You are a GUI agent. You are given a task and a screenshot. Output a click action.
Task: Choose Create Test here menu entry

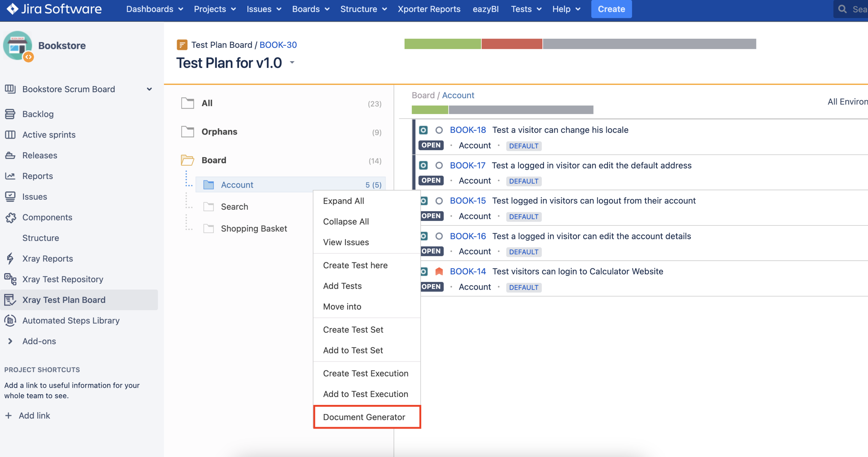click(367, 265)
